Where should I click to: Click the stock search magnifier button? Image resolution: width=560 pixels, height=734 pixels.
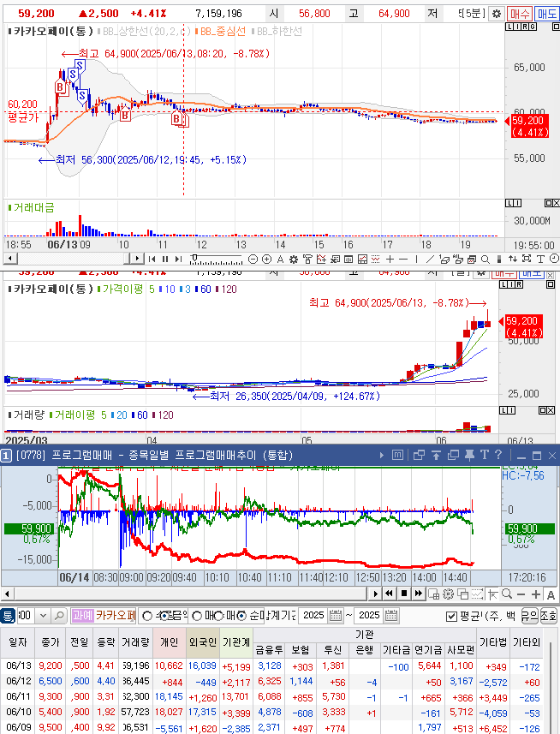(x=59, y=616)
